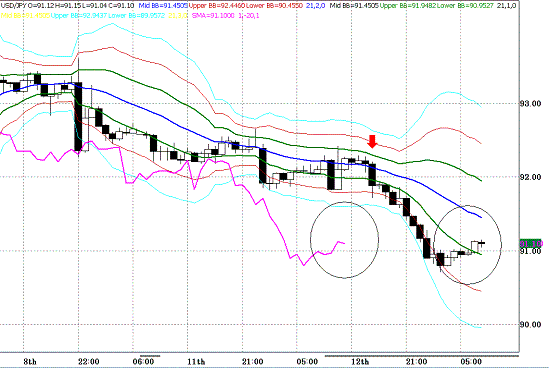Image resolution: width=549 pixels, height=368 pixels.
Task: Click the green Upper BB=91.9482 legend entry
Action: 408,6
